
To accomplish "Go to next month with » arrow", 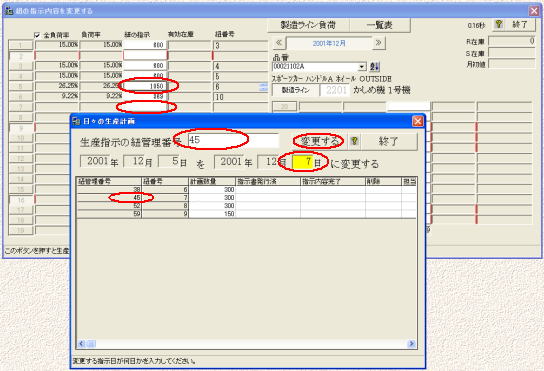I will [379, 43].
